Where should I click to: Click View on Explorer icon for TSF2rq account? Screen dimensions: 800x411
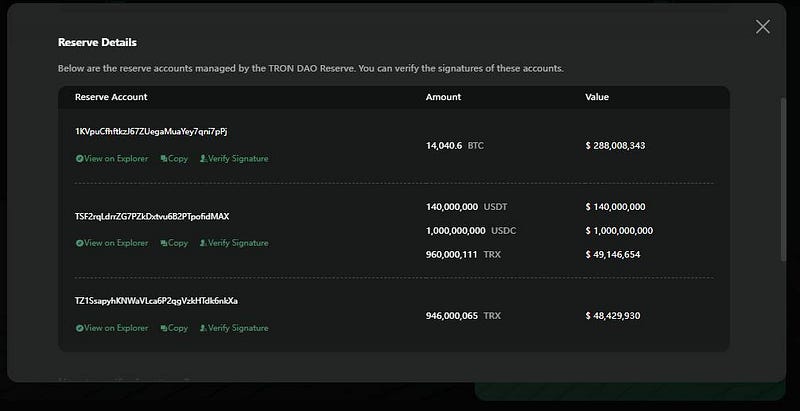click(x=80, y=243)
